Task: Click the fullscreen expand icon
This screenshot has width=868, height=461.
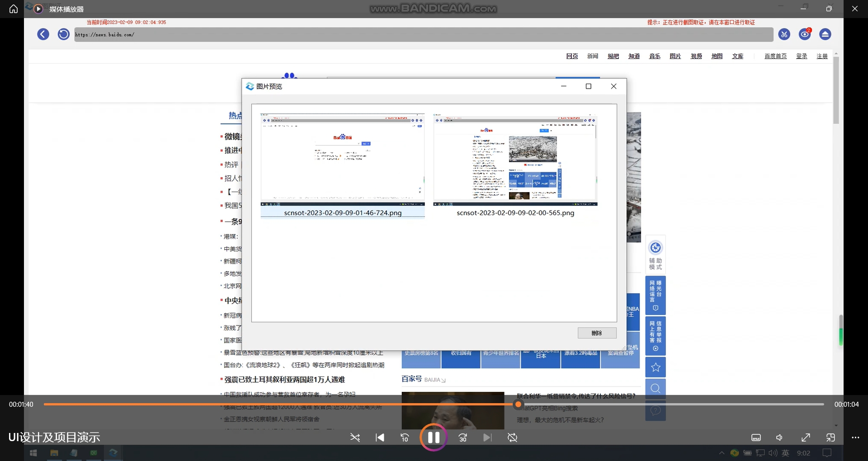Action: click(x=806, y=437)
